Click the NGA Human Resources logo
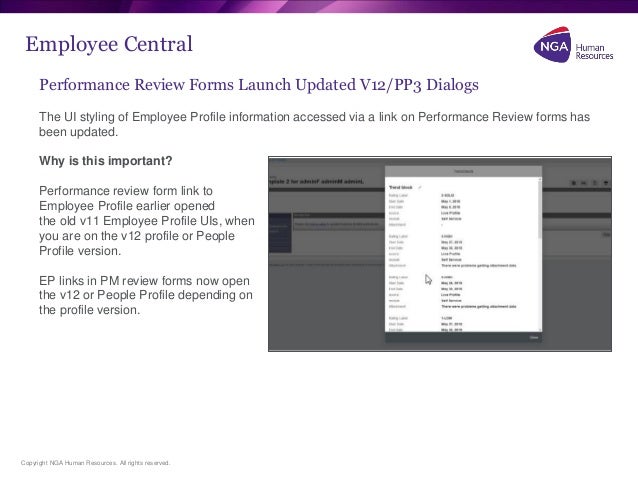Viewport: 638px width, 479px height. tap(573, 45)
